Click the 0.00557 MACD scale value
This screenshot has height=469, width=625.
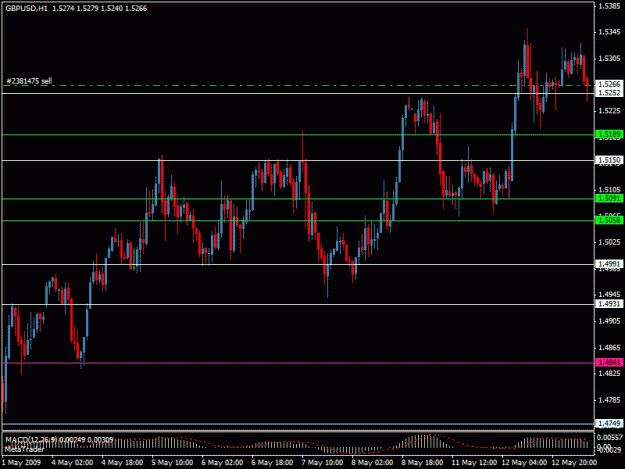610,438
